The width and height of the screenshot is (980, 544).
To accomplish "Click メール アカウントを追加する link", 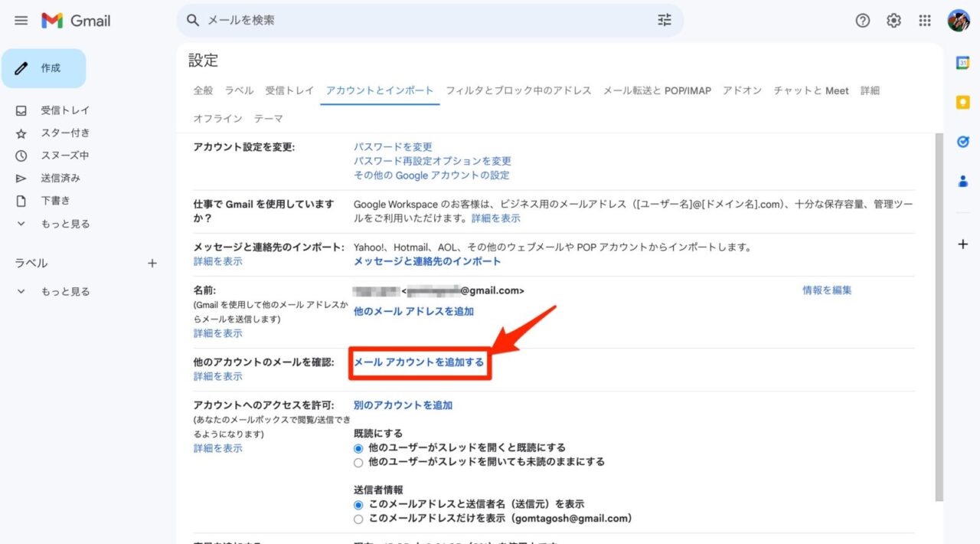I will [x=419, y=362].
